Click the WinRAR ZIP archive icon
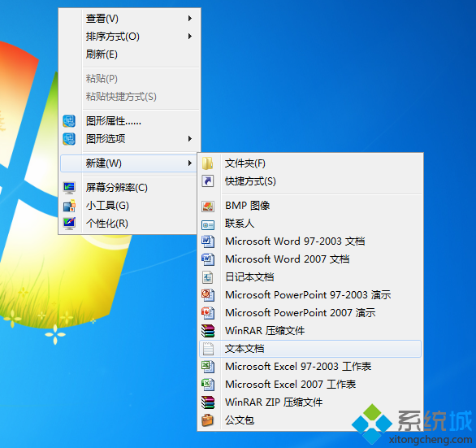Screen dimensions: 476x448 coord(208,402)
